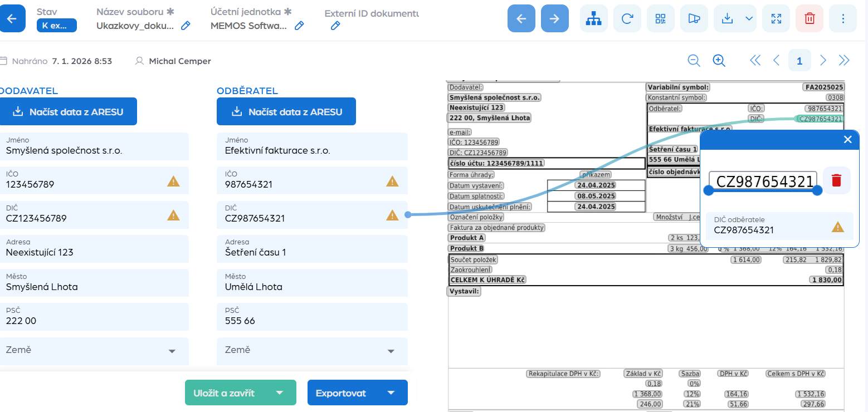Click customer Město field Umělá Lhota
868x412 pixels.
312,282
